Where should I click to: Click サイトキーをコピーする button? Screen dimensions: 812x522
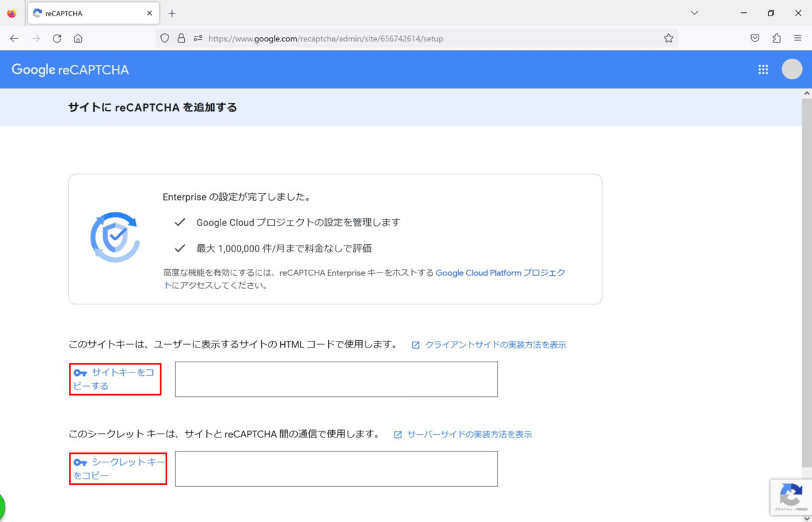pyautogui.click(x=115, y=379)
